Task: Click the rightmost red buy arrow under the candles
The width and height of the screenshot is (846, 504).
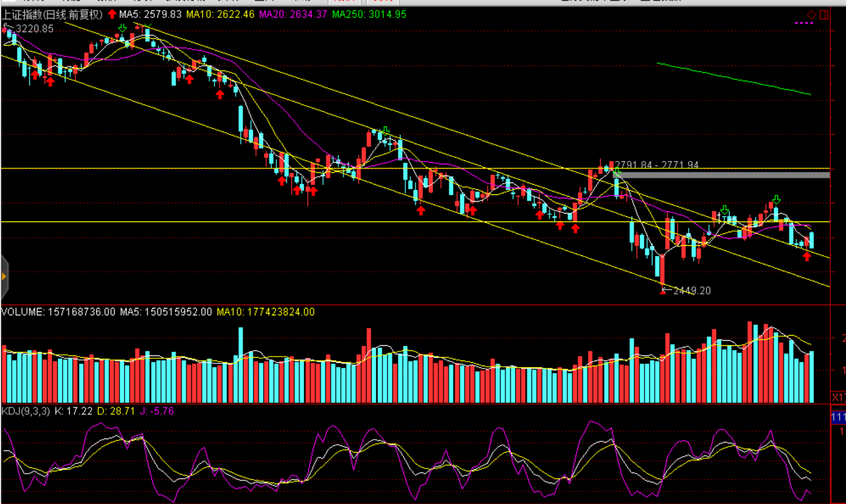Action: 807,257
